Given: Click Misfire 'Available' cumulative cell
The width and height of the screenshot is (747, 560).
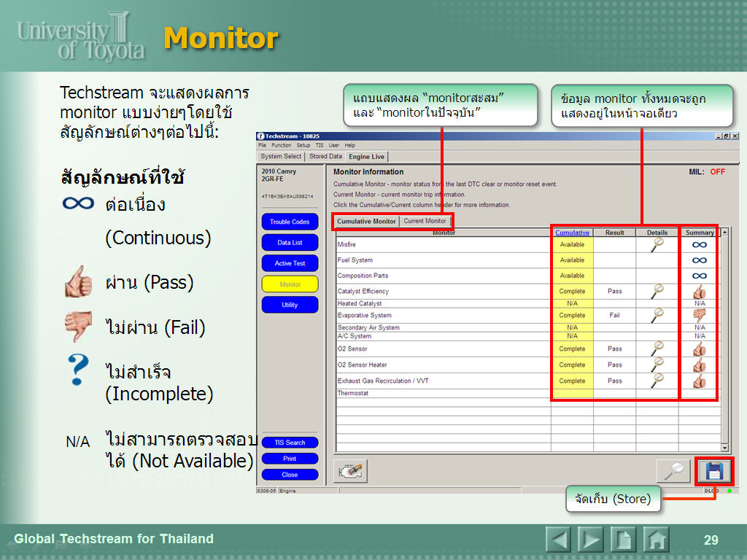Looking at the screenshot, I should [x=572, y=245].
